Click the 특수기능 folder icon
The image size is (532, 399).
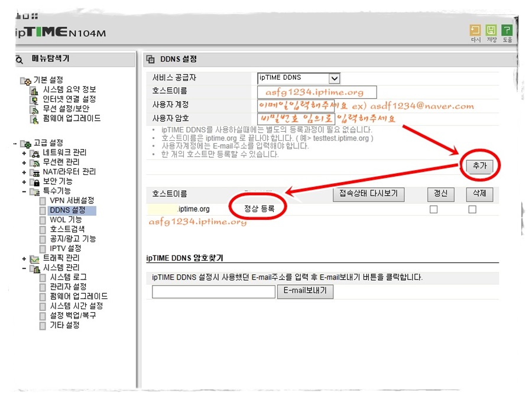(x=35, y=192)
